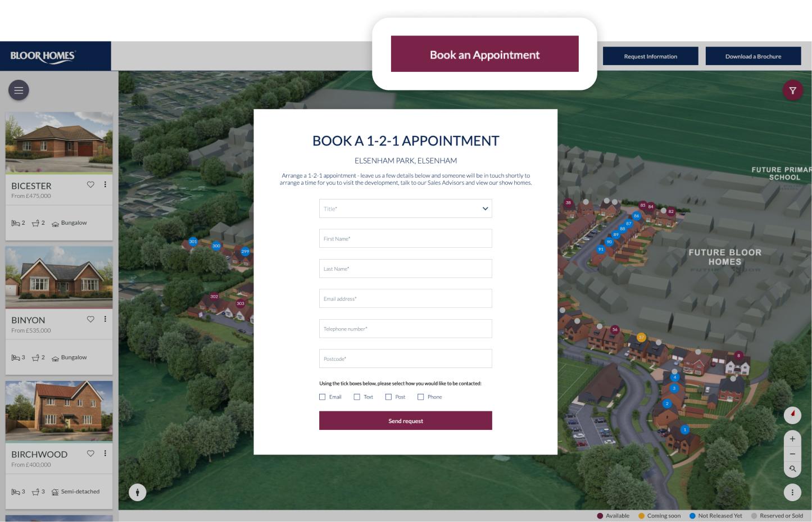812x522 pixels.
Task: Open Bicester card three-dot options
Action: 105,185
